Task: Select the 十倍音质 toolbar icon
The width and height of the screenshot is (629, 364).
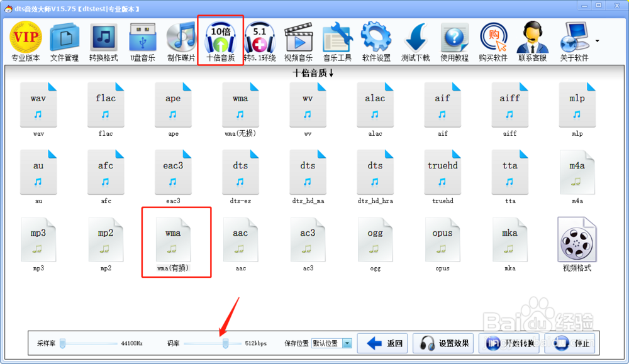Action: (221, 41)
